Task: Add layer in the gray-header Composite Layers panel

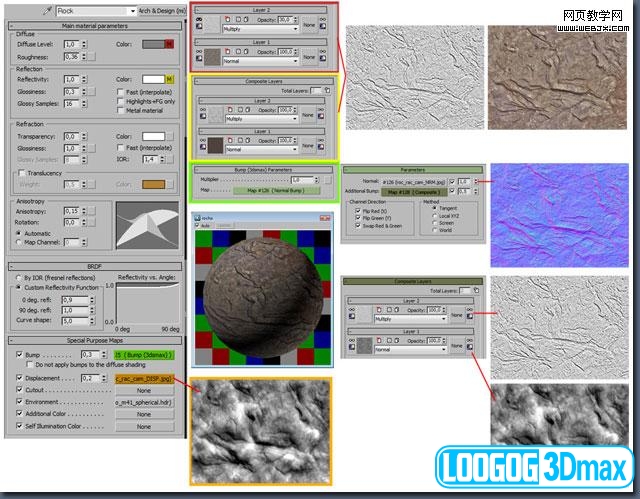Action: coord(327,90)
